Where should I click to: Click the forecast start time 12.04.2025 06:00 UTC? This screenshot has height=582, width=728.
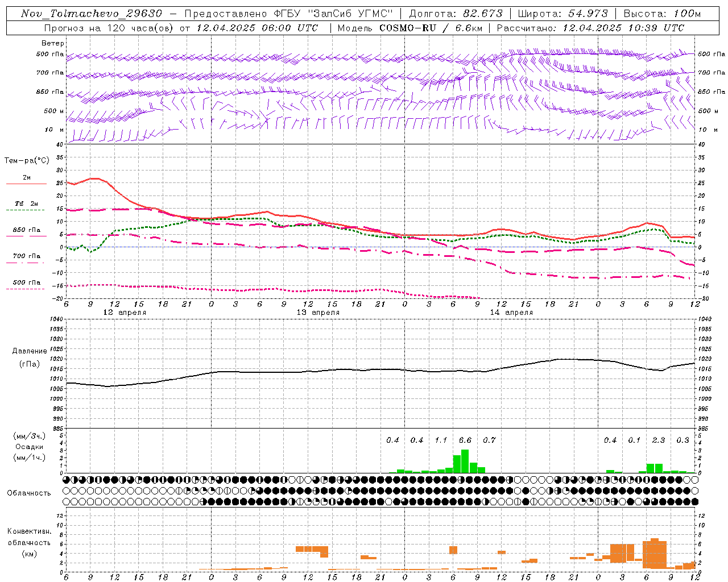257,28
